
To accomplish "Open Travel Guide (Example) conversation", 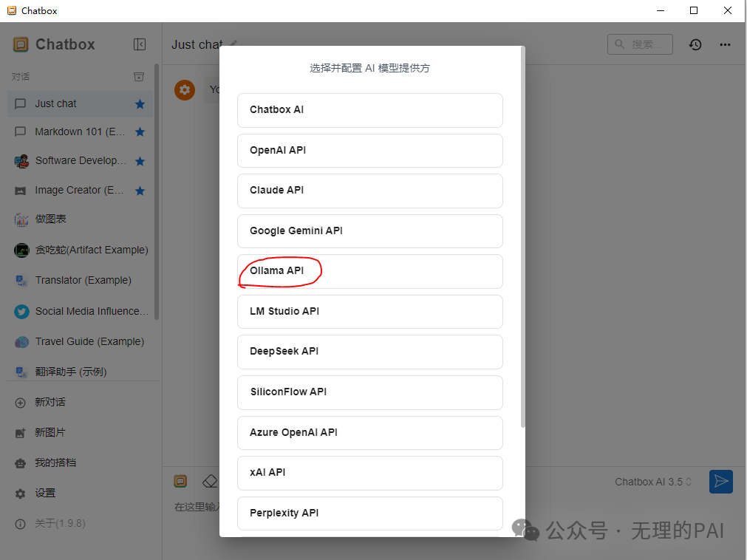I will coord(80,342).
